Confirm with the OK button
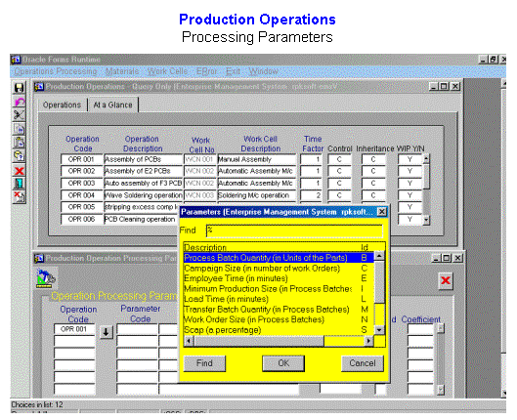This screenshot has width=517, height=420. point(283,363)
